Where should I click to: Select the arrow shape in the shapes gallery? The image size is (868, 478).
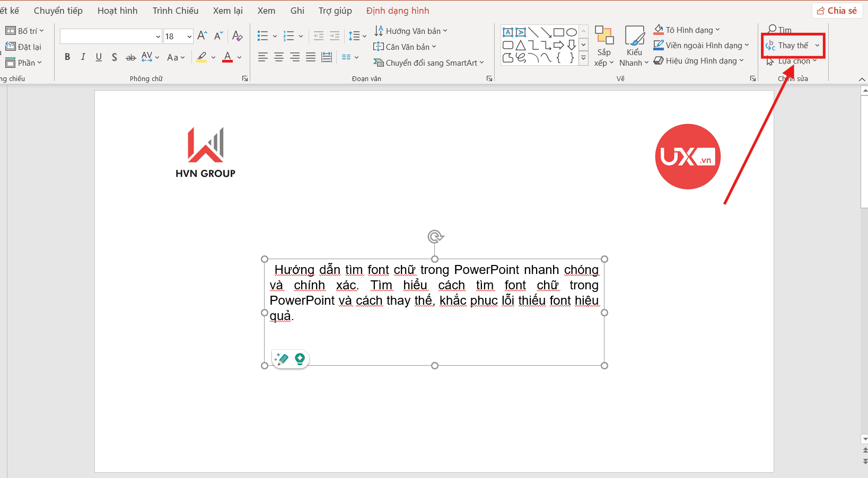pos(559,46)
